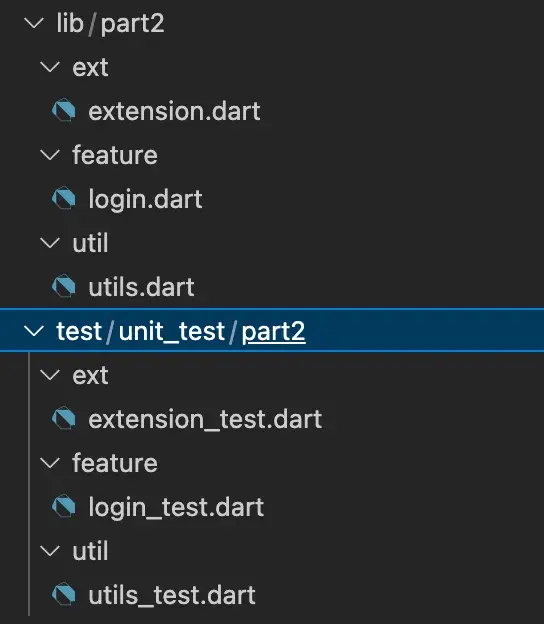
Task: Collapse the feature folder under lib/part2
Action: pyautogui.click(x=50, y=155)
